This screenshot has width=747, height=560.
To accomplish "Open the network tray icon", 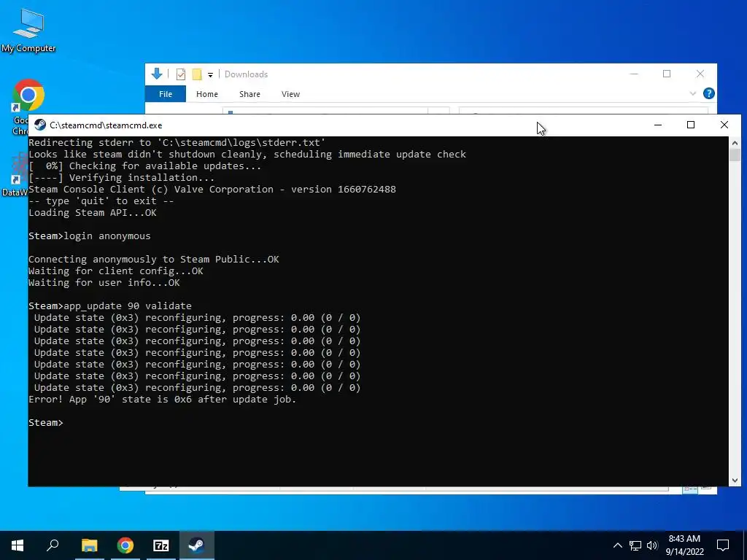I will point(635,545).
